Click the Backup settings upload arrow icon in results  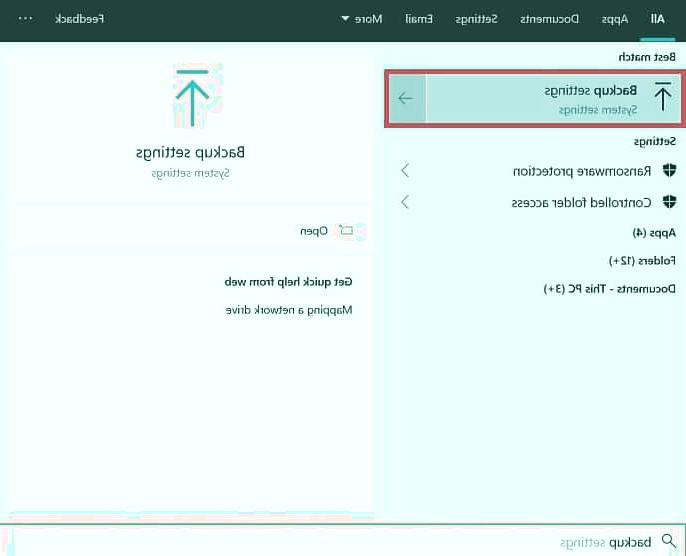663,97
